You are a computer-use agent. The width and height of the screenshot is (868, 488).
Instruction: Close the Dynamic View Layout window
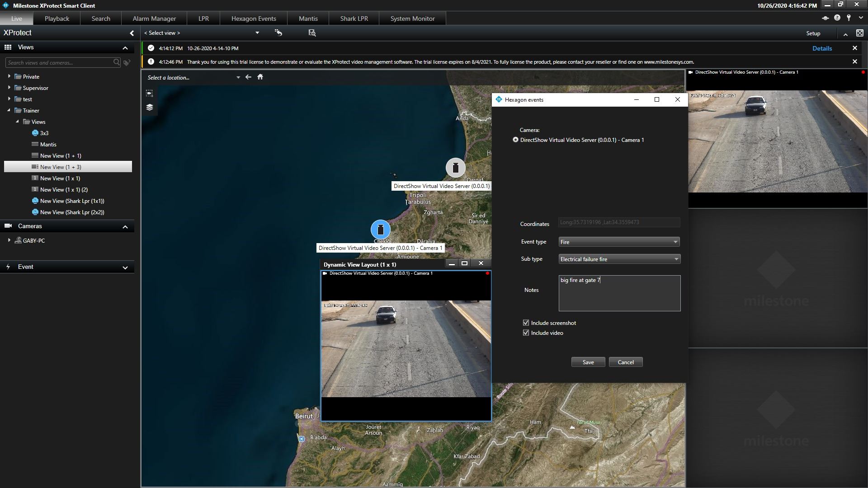[x=481, y=263]
